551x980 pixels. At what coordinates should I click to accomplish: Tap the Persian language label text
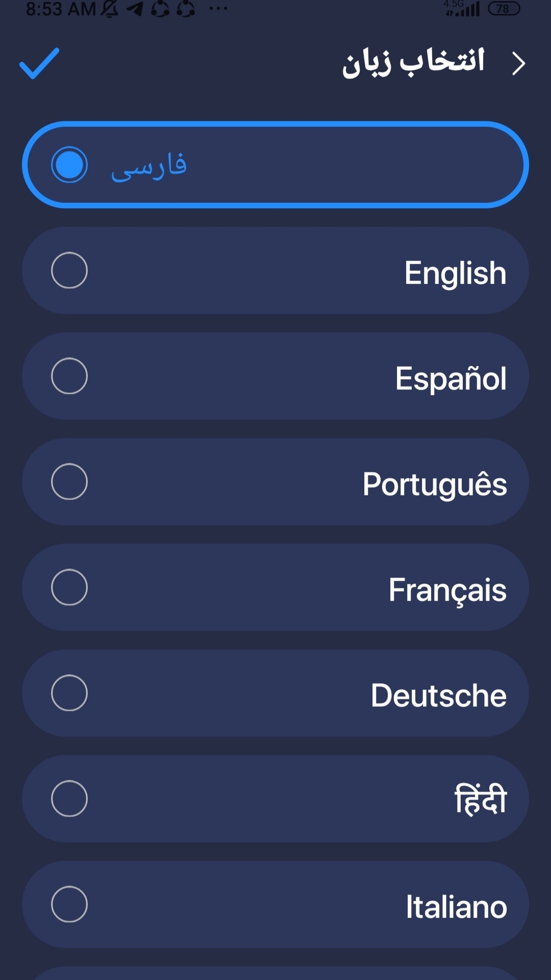pos(149,166)
